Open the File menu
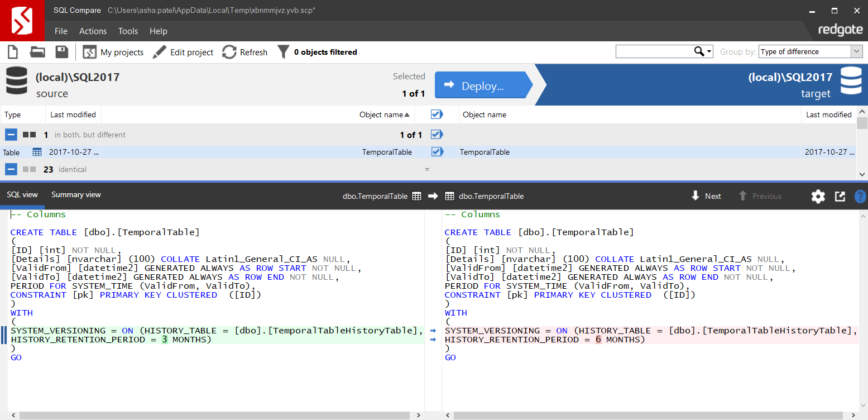The height and width of the screenshot is (420, 868). tap(61, 31)
